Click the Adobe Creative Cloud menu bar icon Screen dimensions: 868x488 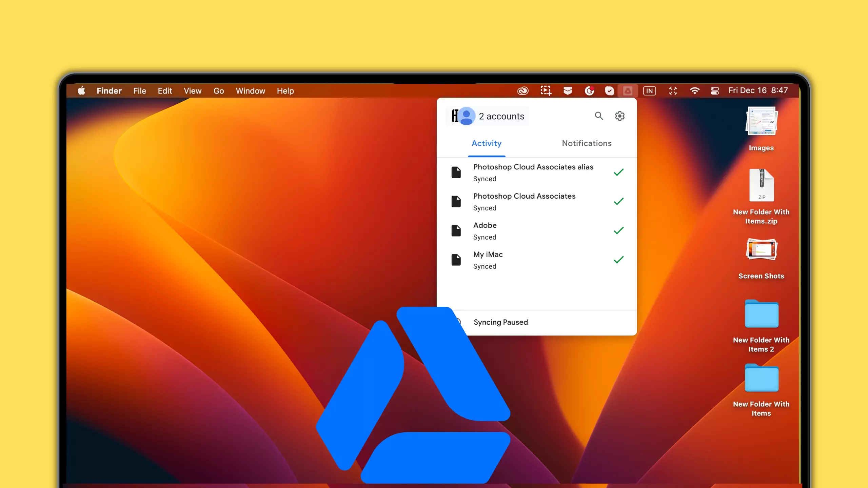tap(522, 90)
